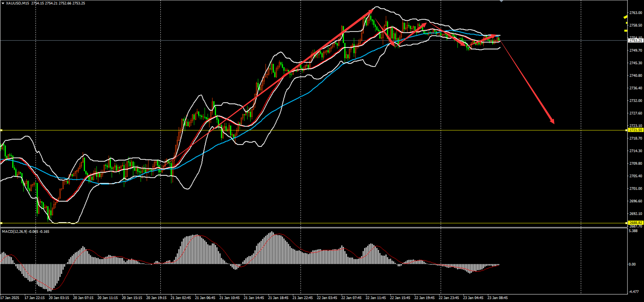
Task: Click the 2688.82 yellow price tag
Action: click(636, 223)
